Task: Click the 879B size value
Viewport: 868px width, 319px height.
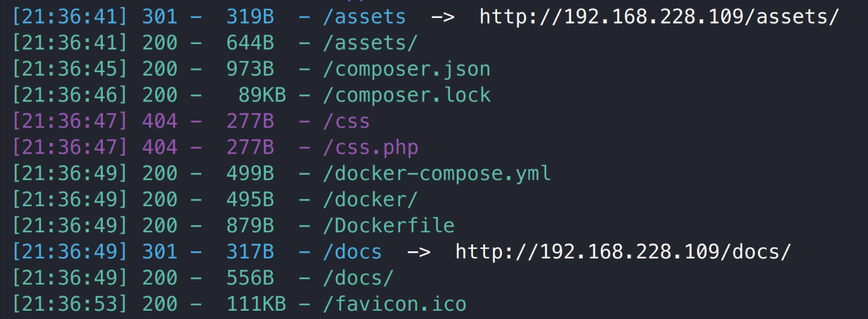Action: 250,225
